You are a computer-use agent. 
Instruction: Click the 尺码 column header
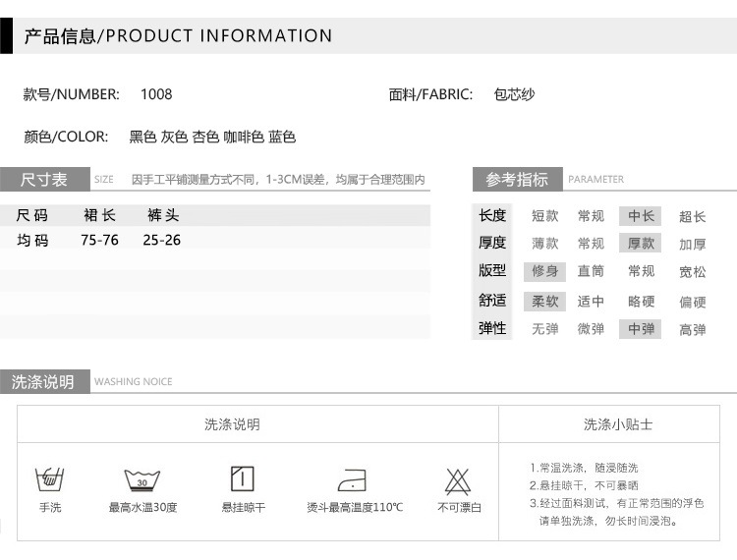32,215
